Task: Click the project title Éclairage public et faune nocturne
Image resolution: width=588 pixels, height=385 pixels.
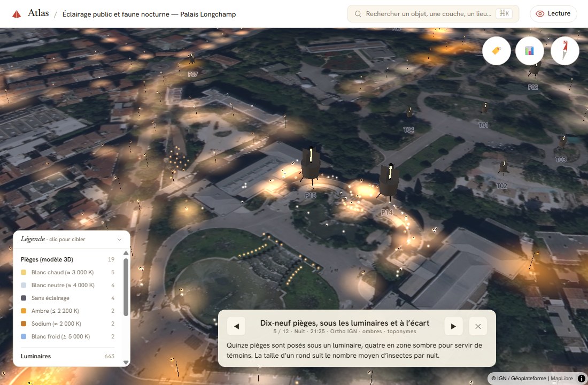Action: coord(149,14)
